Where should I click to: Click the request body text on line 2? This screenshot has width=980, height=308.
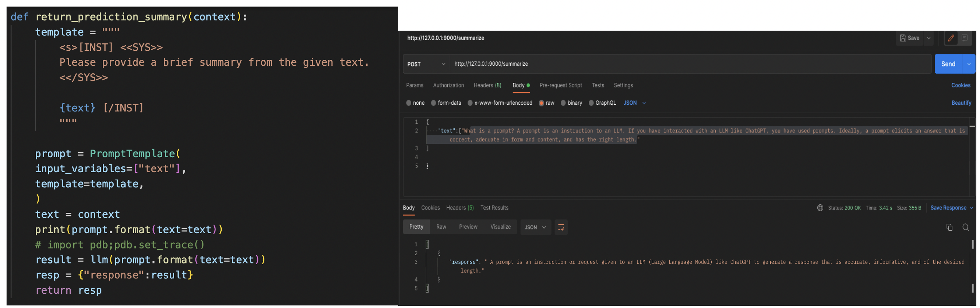[701, 135]
